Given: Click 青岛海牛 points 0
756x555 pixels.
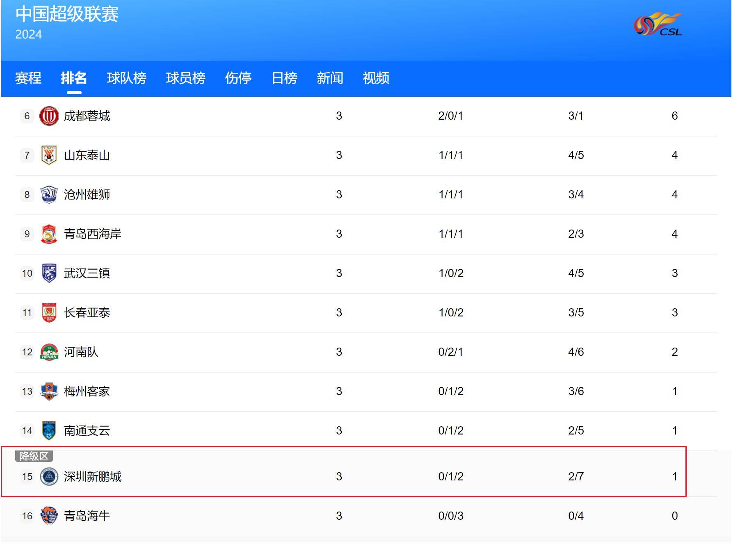Looking at the screenshot, I should click(675, 516).
